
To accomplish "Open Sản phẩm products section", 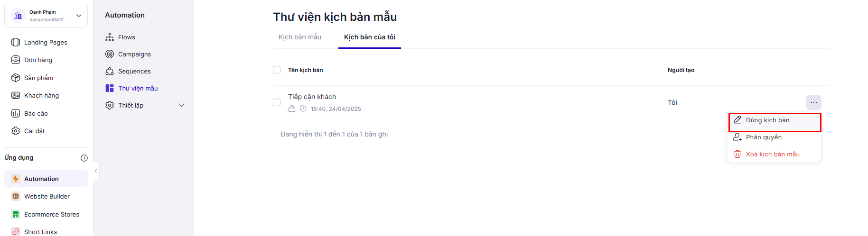I will (x=38, y=78).
